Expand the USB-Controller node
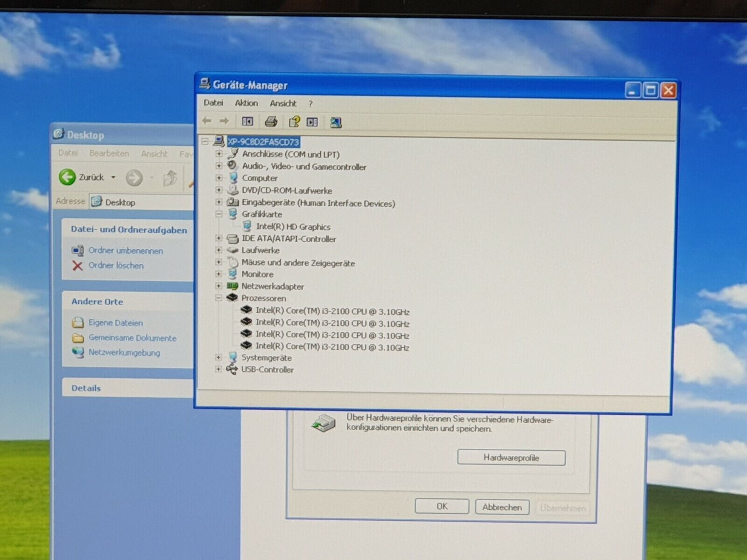 (x=218, y=369)
